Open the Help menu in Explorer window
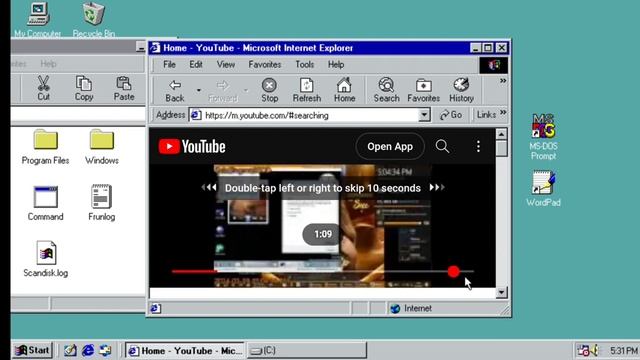Image resolution: width=640 pixels, height=360 pixels. point(48,64)
